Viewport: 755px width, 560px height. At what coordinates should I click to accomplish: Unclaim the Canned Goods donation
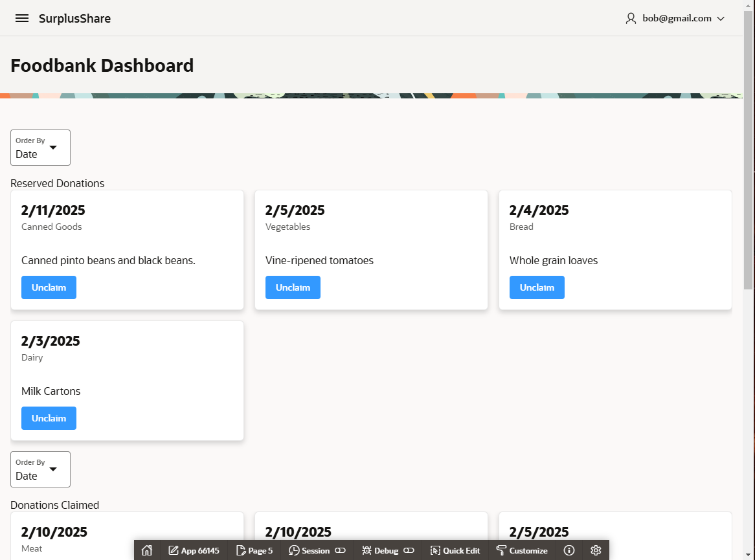(x=49, y=287)
